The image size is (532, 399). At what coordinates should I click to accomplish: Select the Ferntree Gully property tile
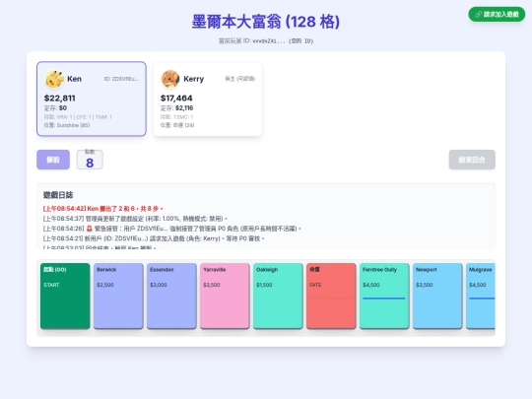384,296
